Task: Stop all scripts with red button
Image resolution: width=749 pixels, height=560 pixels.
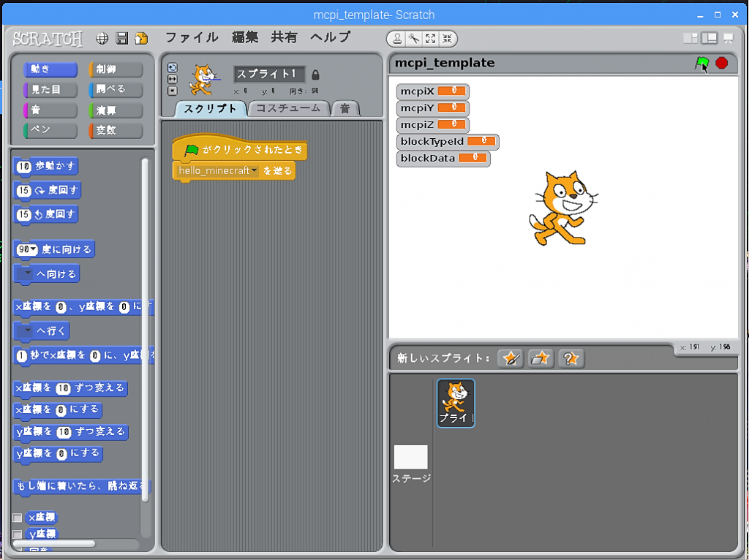Action: pos(722,63)
